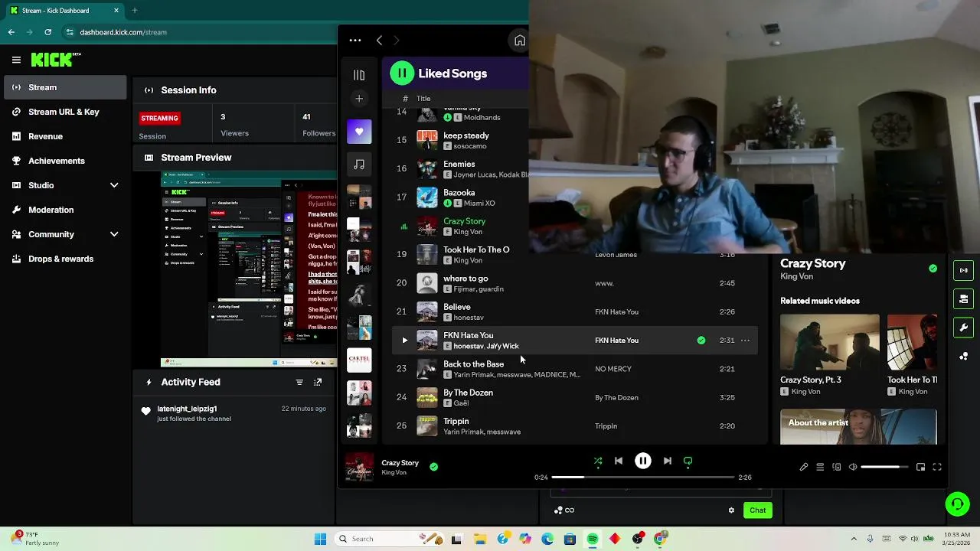This screenshot has height=551, width=980.
Task: Mute Spotify via speaker icon
Action: pos(853,467)
